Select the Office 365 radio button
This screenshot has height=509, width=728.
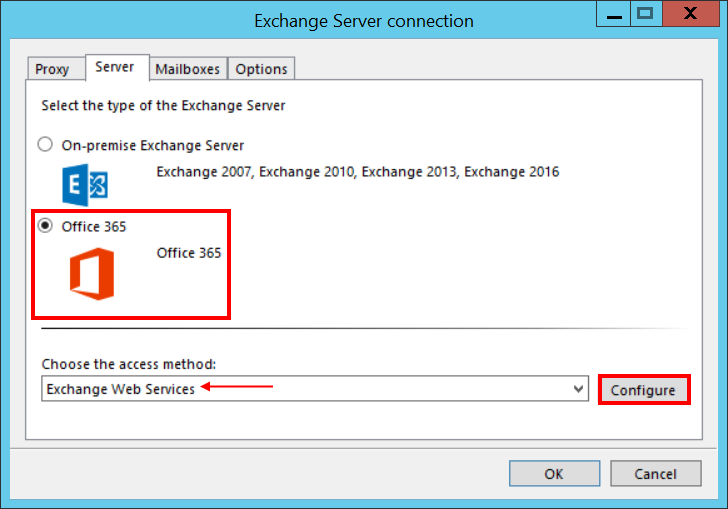[45, 226]
